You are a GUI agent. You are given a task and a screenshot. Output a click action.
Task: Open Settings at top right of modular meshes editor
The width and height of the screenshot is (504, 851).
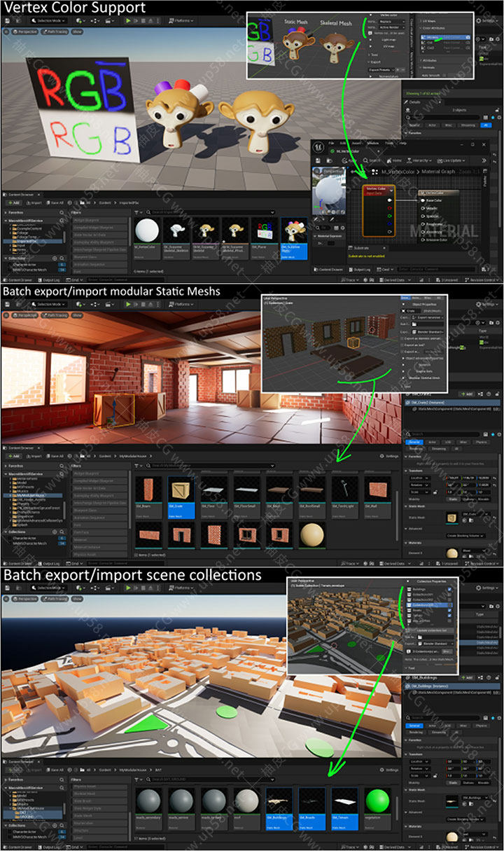tap(487, 304)
